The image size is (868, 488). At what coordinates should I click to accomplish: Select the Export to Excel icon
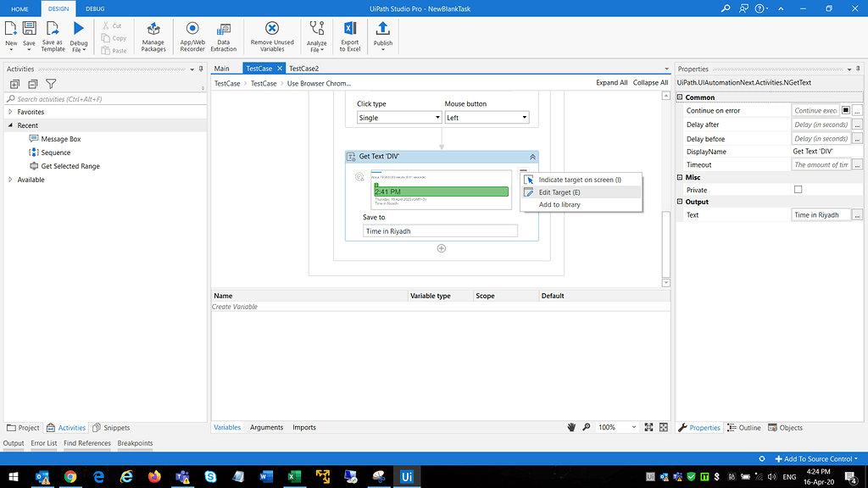pyautogui.click(x=350, y=36)
